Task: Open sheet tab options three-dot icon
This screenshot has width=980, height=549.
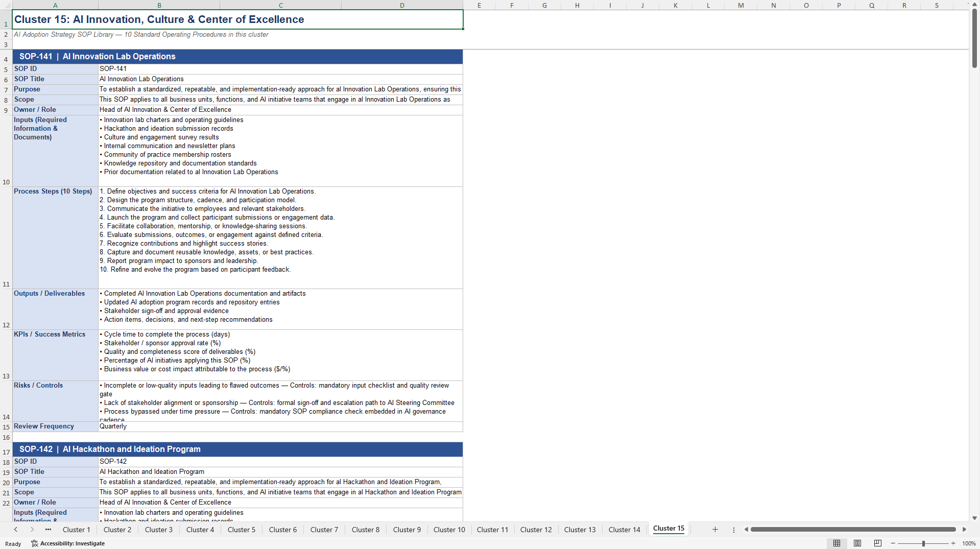Action: pyautogui.click(x=734, y=530)
